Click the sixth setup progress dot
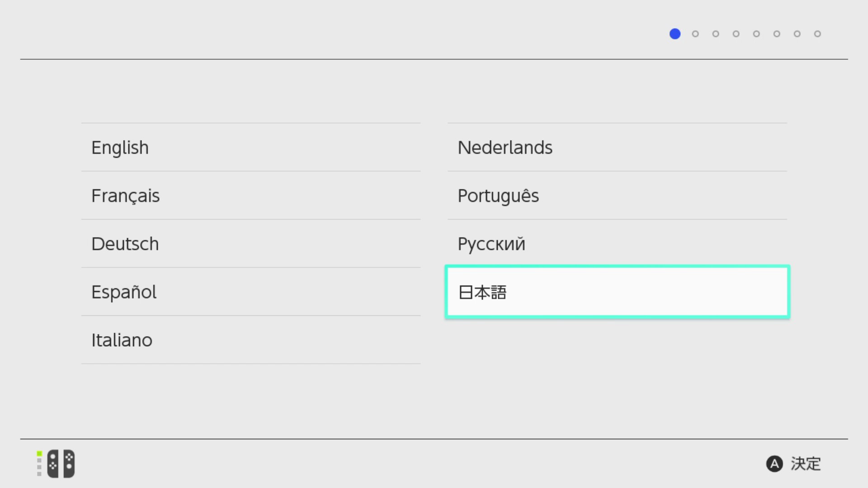Viewport: 868px width, 488px height. (777, 34)
